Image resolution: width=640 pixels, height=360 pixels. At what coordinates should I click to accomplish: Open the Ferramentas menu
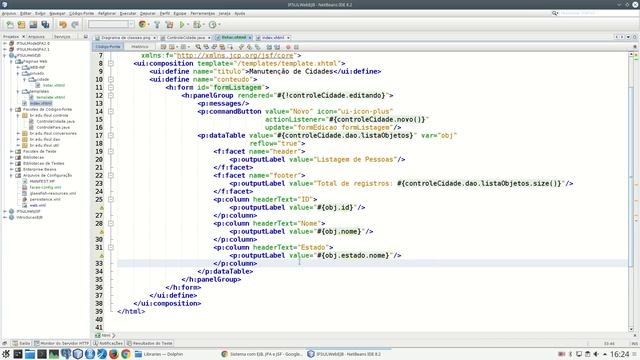coord(202,13)
